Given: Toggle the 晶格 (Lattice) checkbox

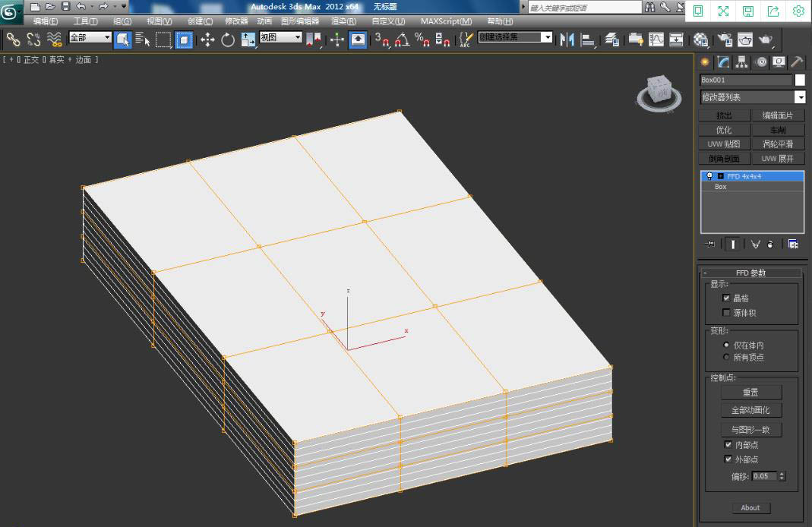Looking at the screenshot, I should tap(726, 298).
